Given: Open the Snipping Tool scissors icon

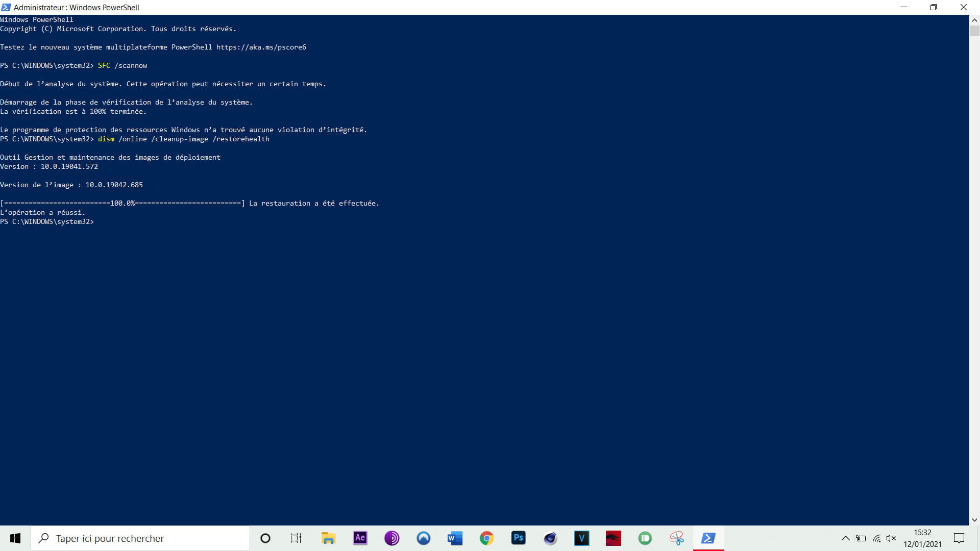Looking at the screenshot, I should point(676,538).
